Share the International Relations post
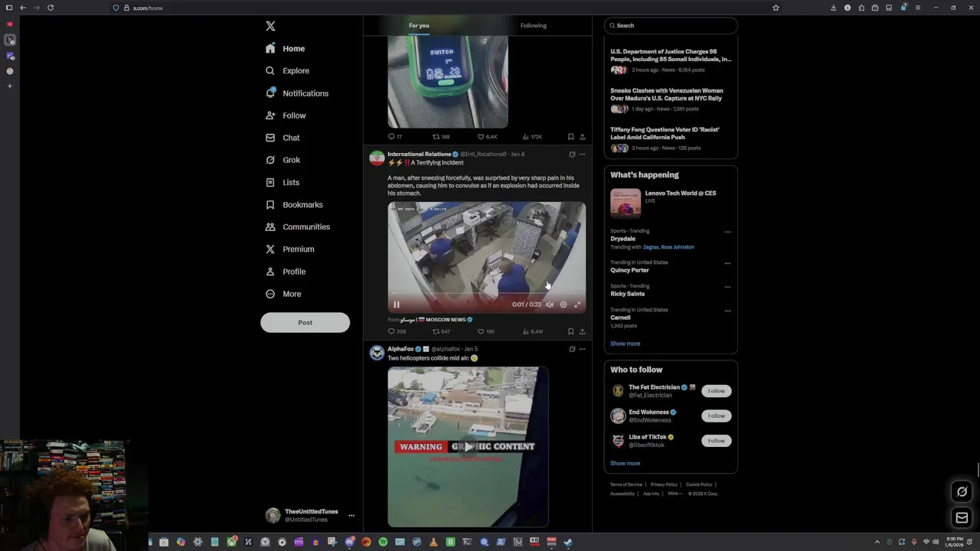980x551 pixels. (582, 331)
